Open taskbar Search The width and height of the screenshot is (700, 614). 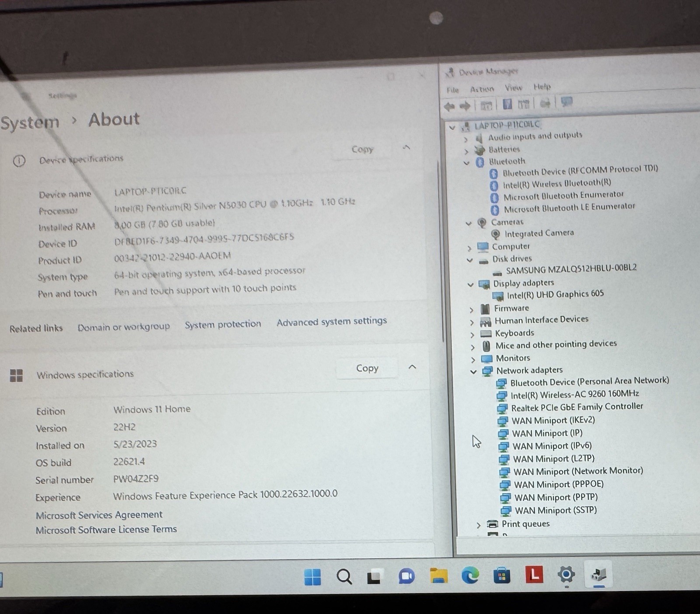click(x=344, y=577)
